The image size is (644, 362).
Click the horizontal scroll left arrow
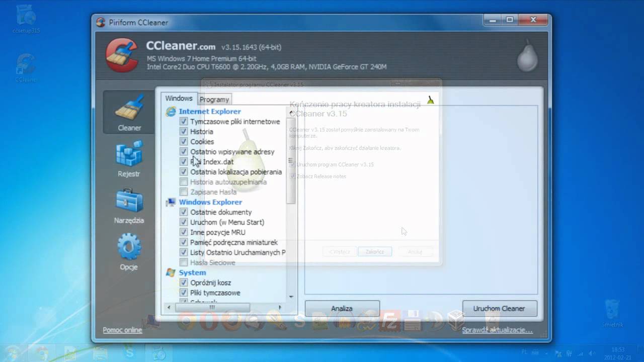tap(169, 307)
